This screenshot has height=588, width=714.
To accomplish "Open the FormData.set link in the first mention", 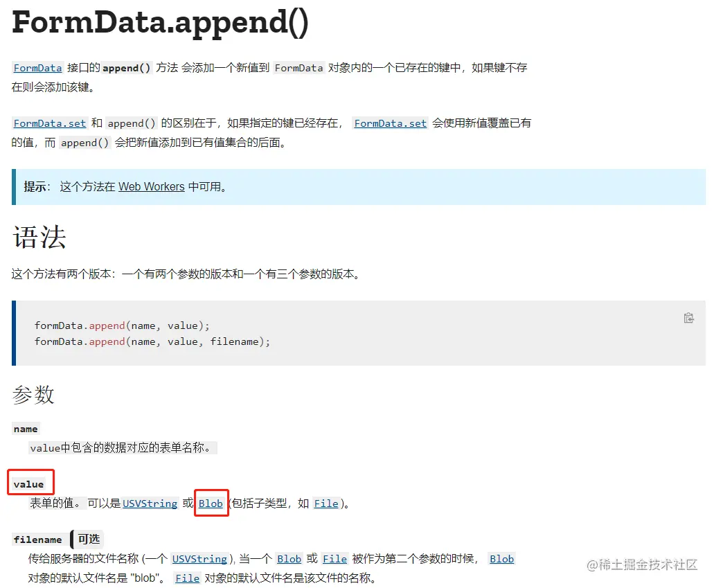I will pos(49,123).
